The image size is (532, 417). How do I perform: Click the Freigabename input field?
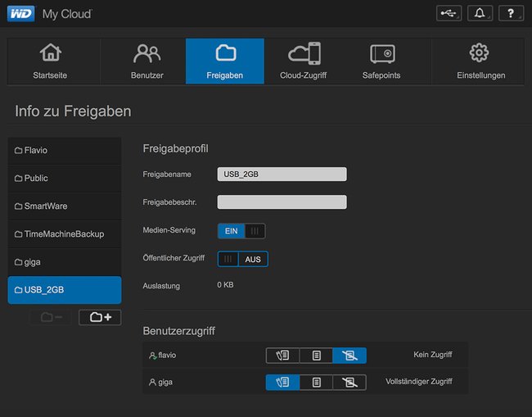pyautogui.click(x=282, y=175)
